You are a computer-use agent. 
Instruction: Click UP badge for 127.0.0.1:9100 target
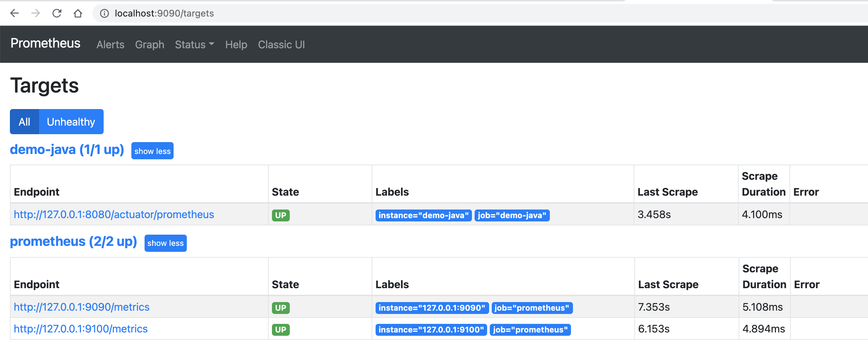pos(281,330)
